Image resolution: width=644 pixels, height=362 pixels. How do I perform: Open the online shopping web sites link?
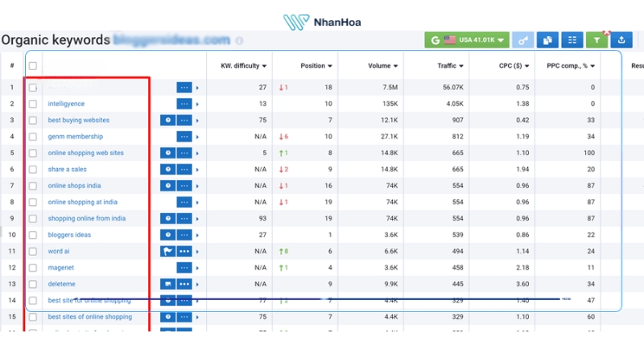pos(85,153)
